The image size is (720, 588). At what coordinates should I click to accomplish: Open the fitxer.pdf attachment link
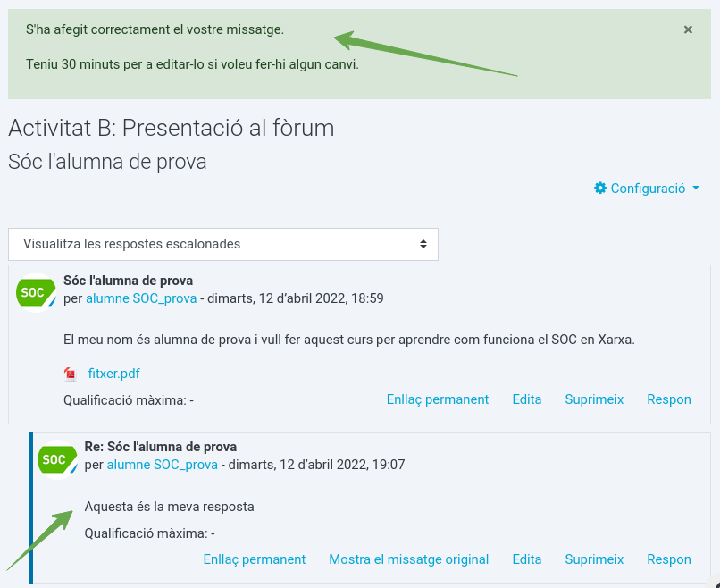(113, 374)
